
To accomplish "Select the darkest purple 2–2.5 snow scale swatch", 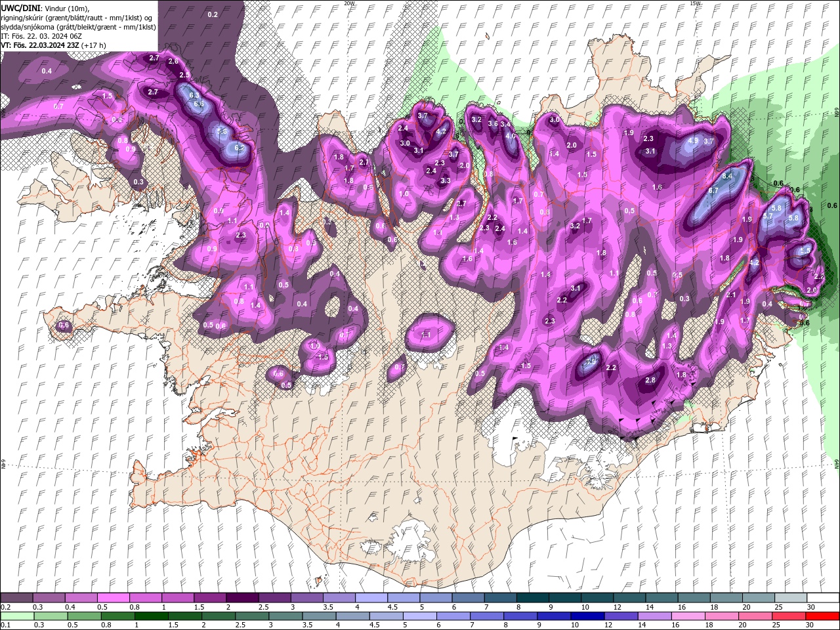I will tap(241, 597).
